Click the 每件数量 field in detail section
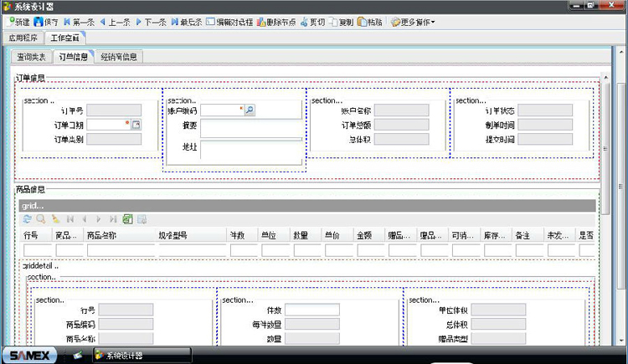Screen dimensions: 628x364 (x=312, y=324)
